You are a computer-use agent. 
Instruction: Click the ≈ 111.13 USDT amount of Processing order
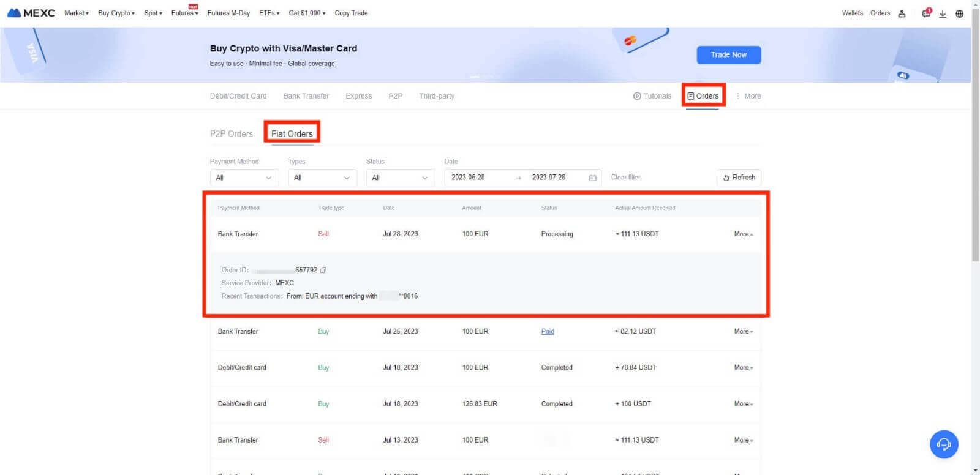click(637, 234)
